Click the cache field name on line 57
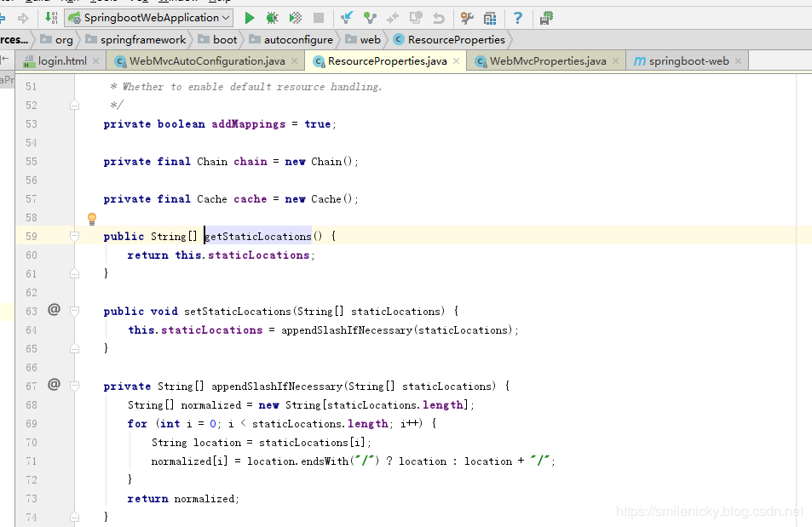 point(251,199)
